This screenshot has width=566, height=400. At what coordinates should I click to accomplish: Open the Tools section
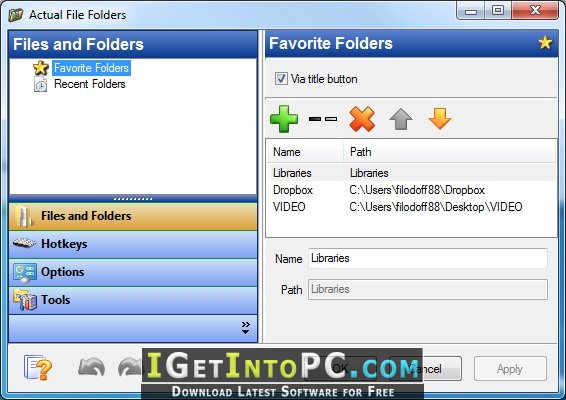tap(133, 300)
